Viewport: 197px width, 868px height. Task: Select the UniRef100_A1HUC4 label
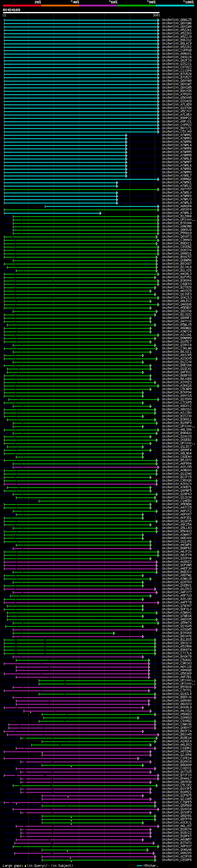(x=177, y=741)
